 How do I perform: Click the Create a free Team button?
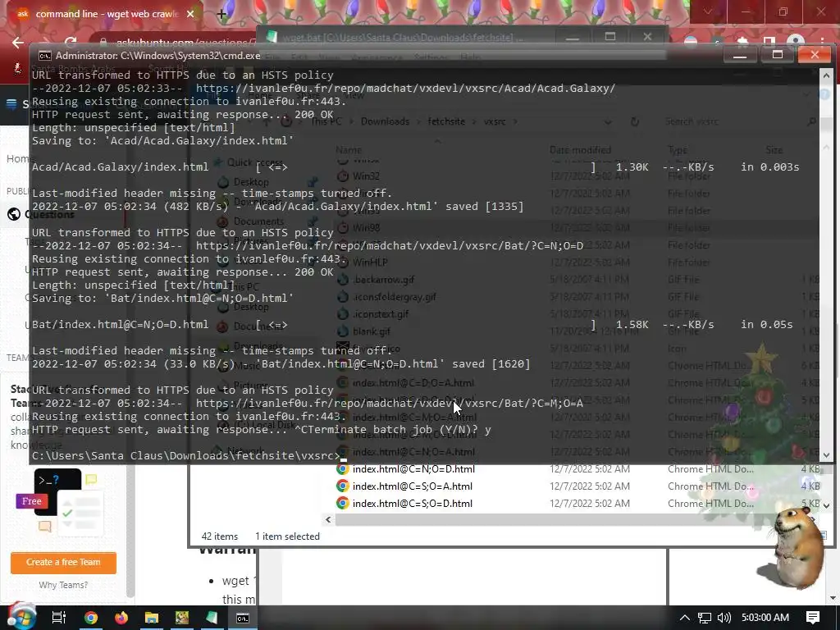[63, 563]
